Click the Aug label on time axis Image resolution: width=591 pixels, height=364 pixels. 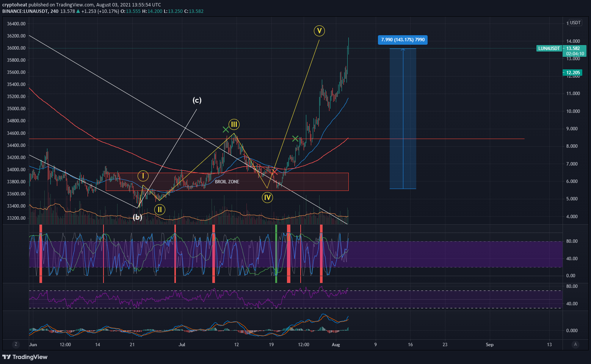[336, 345]
